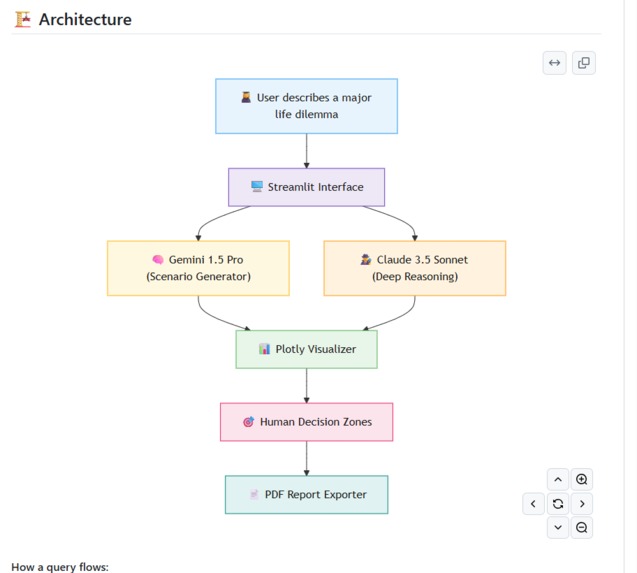The width and height of the screenshot is (637, 573).
Task: Click the detective icon in Claude node
Action: point(366,259)
